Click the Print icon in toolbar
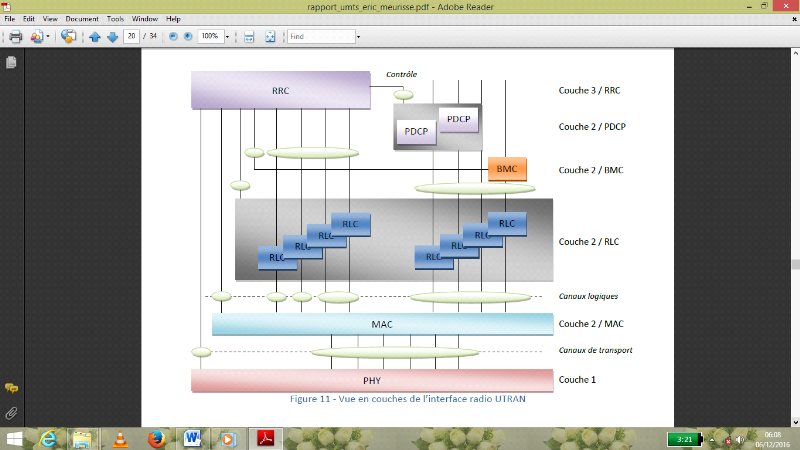The image size is (800, 450). 15,37
